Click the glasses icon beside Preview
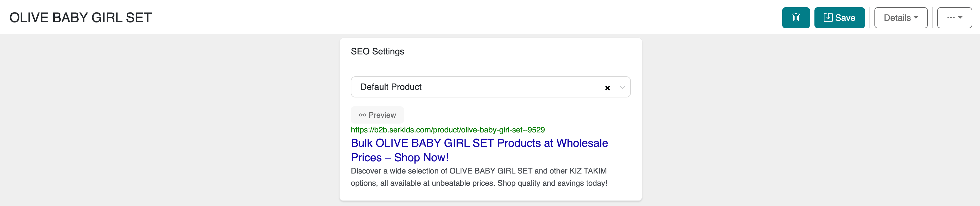Image resolution: width=980 pixels, height=206 pixels. tap(362, 115)
